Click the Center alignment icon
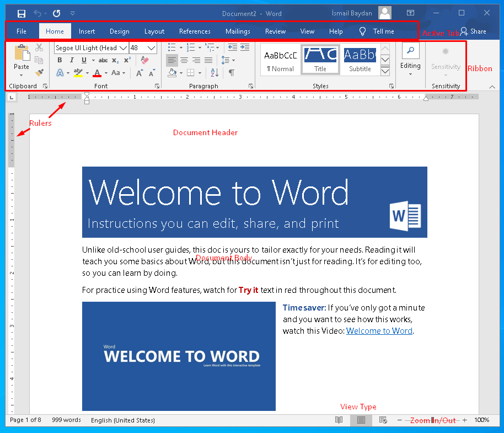 pos(184,60)
